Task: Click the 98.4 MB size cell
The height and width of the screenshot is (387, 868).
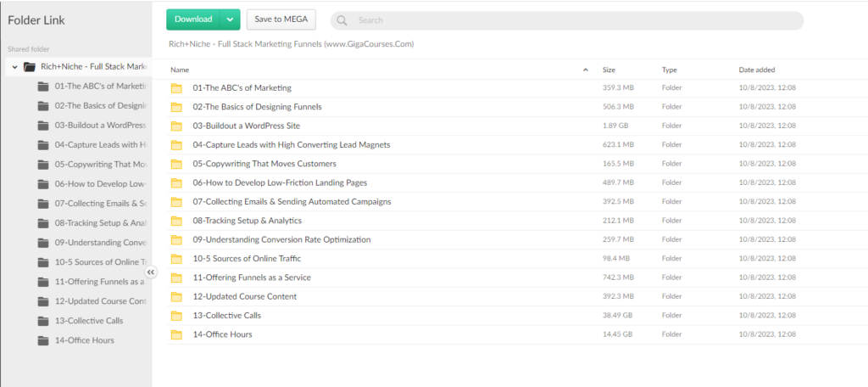Action: pyautogui.click(x=616, y=258)
